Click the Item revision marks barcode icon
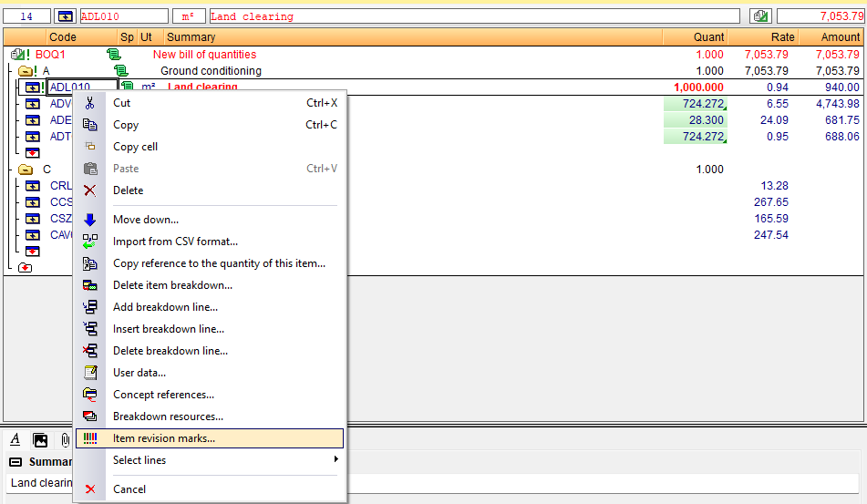Viewport: 867px width, 504px height. [89, 438]
